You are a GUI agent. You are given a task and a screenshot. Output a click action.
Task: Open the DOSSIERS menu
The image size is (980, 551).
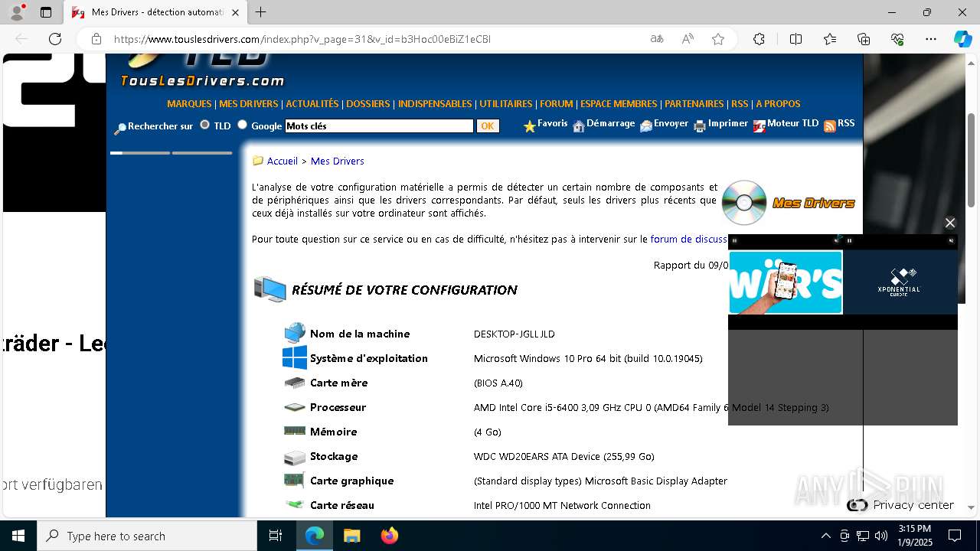(368, 104)
